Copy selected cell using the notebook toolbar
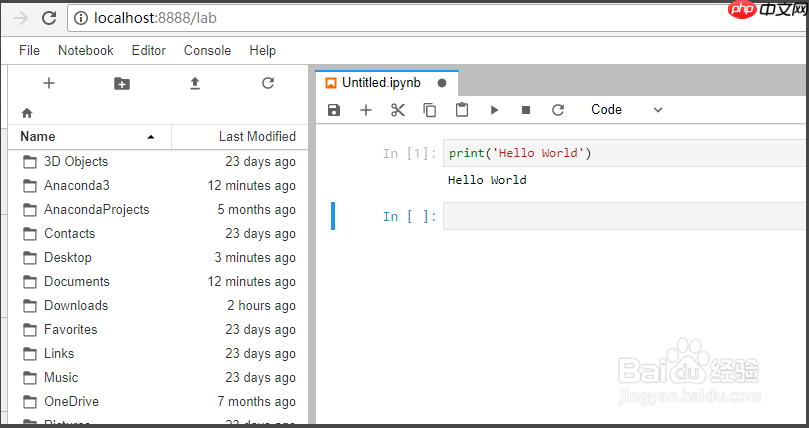Screen dimensions: 809x428 click(x=430, y=110)
